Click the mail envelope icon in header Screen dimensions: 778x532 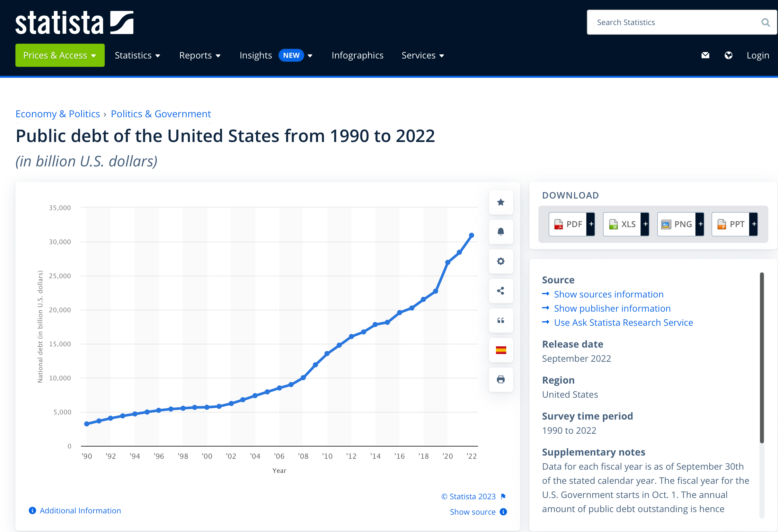705,55
